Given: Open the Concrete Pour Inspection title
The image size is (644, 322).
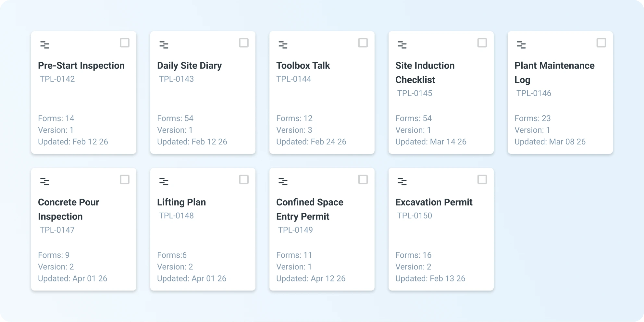Looking at the screenshot, I should 68,209.
